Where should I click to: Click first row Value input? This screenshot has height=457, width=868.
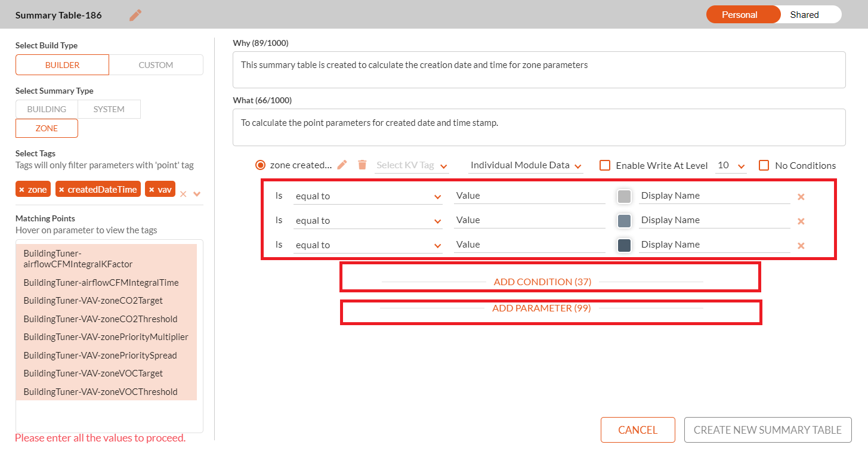530,196
